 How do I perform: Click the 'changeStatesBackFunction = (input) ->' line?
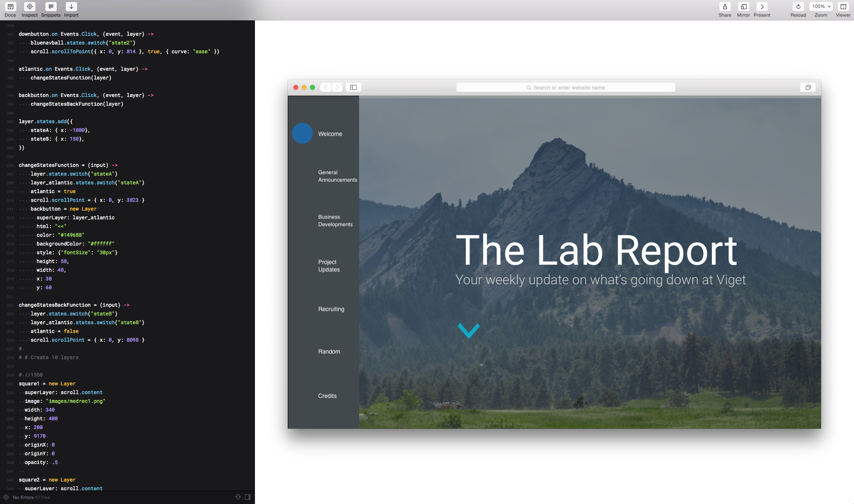74,305
